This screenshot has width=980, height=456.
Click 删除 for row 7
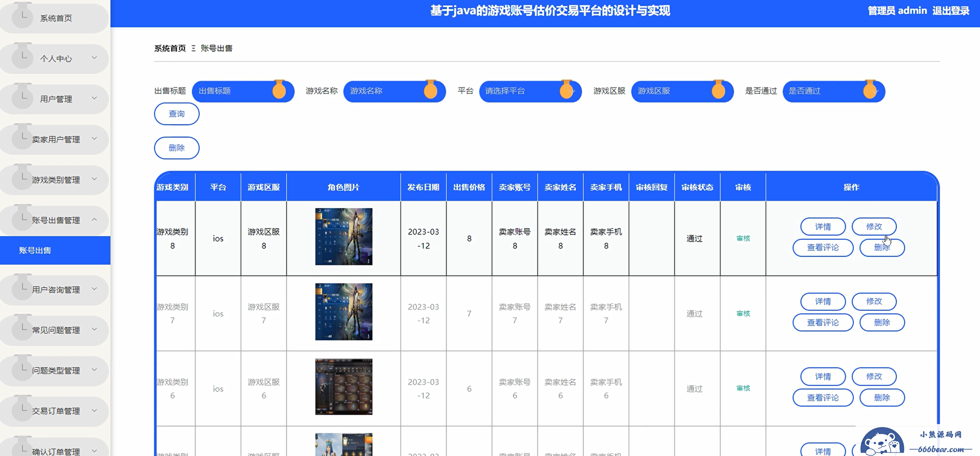coord(882,322)
